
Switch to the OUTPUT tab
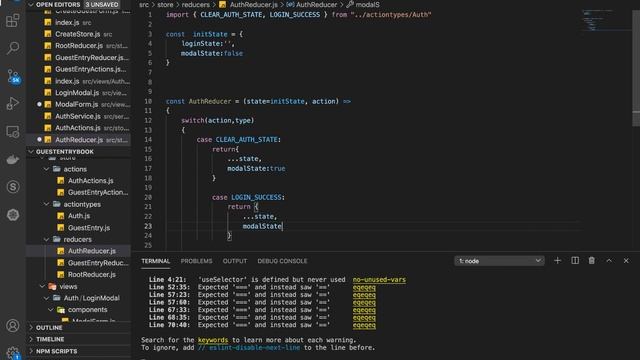pyautogui.click(x=235, y=261)
